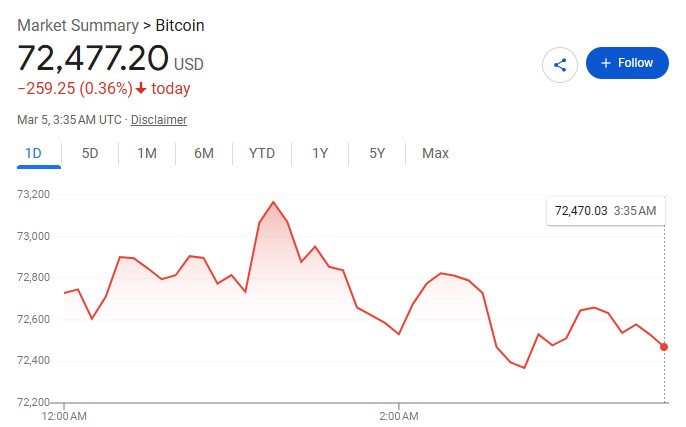Click the 2:00 AM axis label
Viewport: 686px width, 427px height.
click(x=398, y=414)
